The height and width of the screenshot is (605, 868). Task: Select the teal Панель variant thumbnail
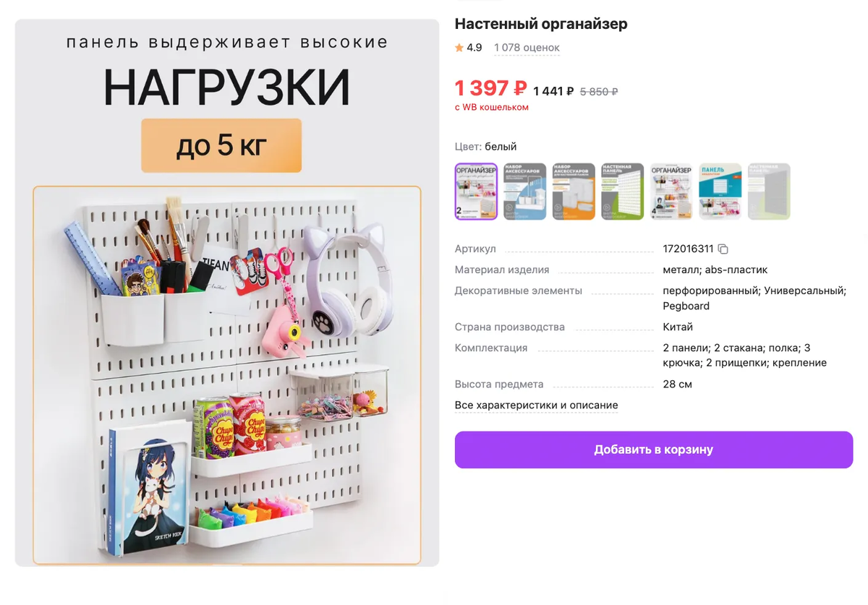720,192
